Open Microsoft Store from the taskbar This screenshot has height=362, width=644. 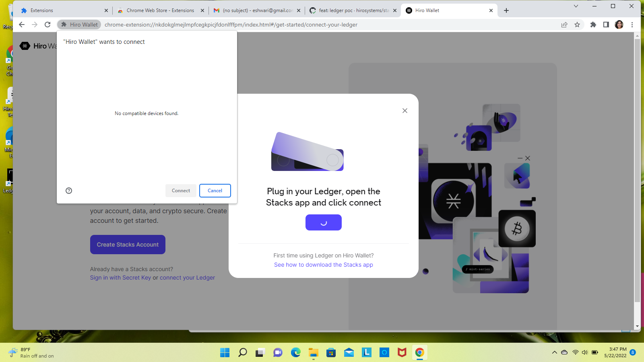pyautogui.click(x=331, y=352)
